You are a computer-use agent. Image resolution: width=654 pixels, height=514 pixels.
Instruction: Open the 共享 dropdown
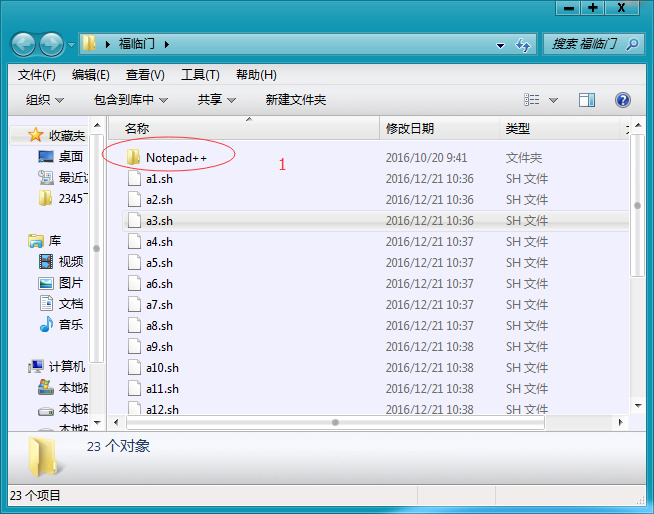[x=216, y=100]
